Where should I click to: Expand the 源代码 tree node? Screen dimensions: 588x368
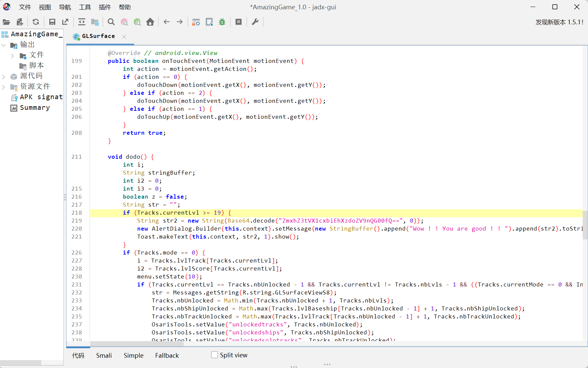pos(4,77)
